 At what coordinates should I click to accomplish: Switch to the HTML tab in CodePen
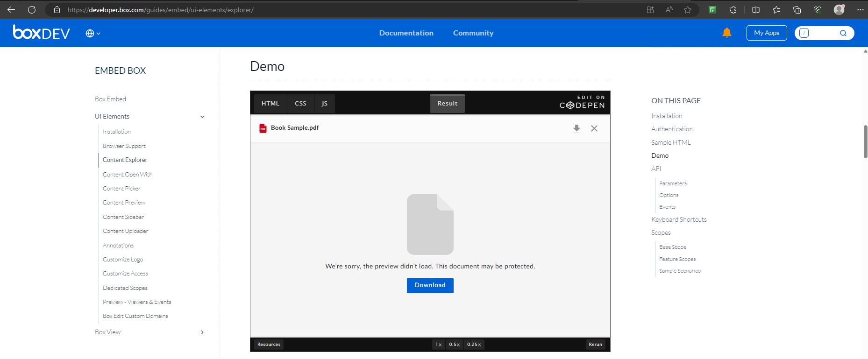coord(270,104)
